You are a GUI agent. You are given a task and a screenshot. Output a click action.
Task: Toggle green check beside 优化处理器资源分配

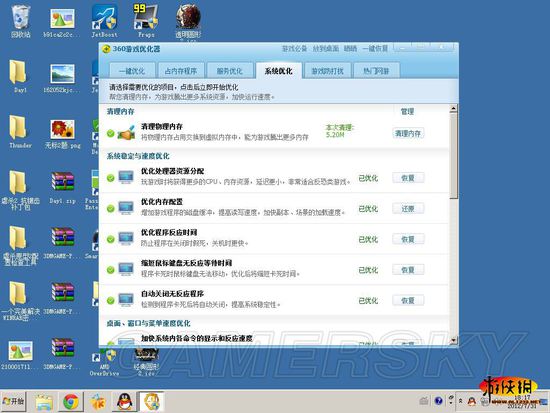110,178
